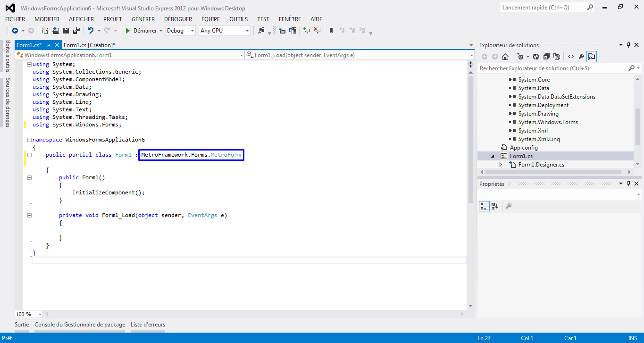The image size is (644, 343).
Task: Open Properties via wrench icon in Solution Explorer
Action: tap(581, 57)
